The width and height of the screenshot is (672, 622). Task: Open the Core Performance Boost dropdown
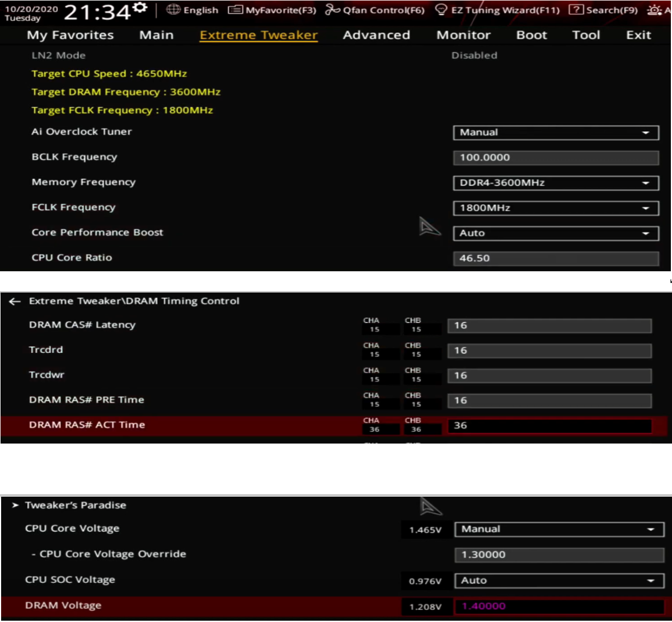tap(556, 233)
